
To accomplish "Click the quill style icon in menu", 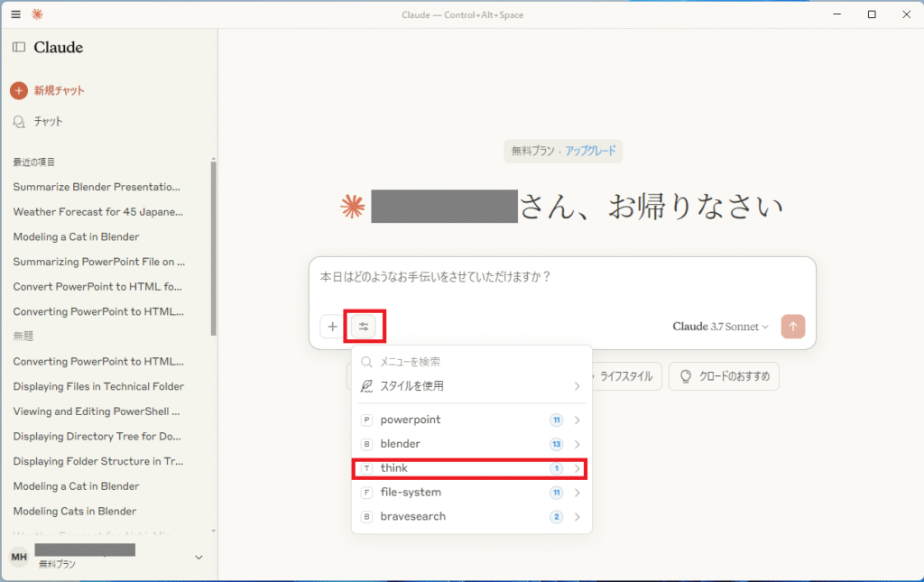I will click(366, 386).
